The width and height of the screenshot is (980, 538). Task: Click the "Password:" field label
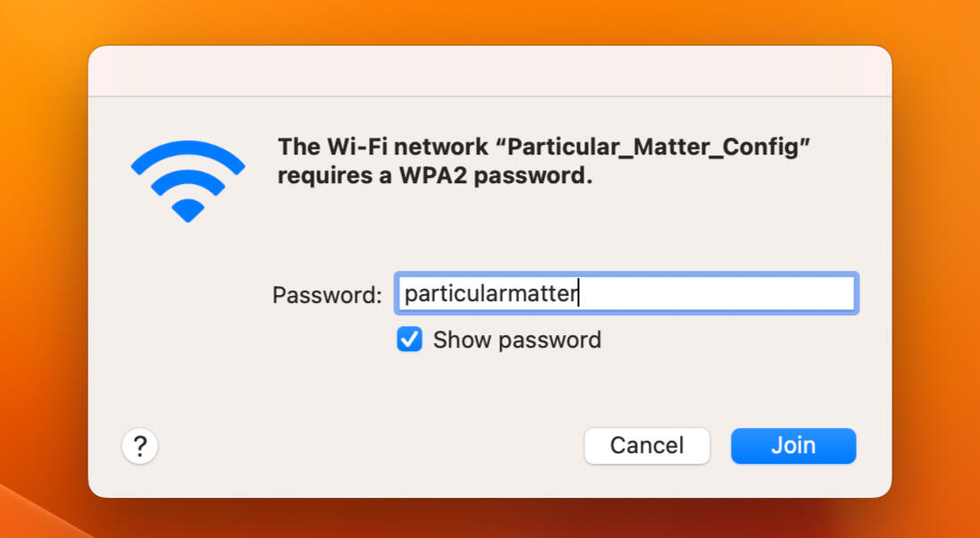click(327, 295)
